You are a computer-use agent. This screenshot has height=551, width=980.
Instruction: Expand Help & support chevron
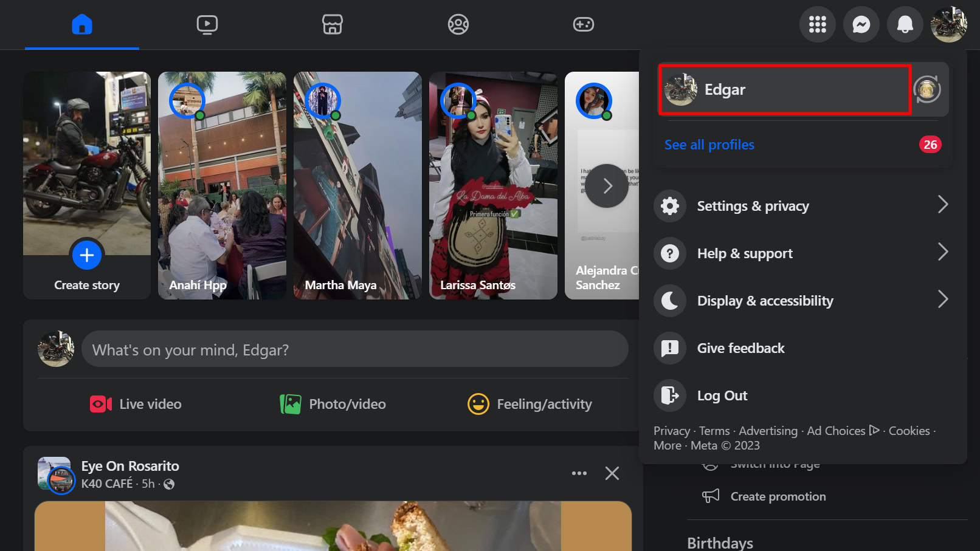pyautogui.click(x=943, y=252)
